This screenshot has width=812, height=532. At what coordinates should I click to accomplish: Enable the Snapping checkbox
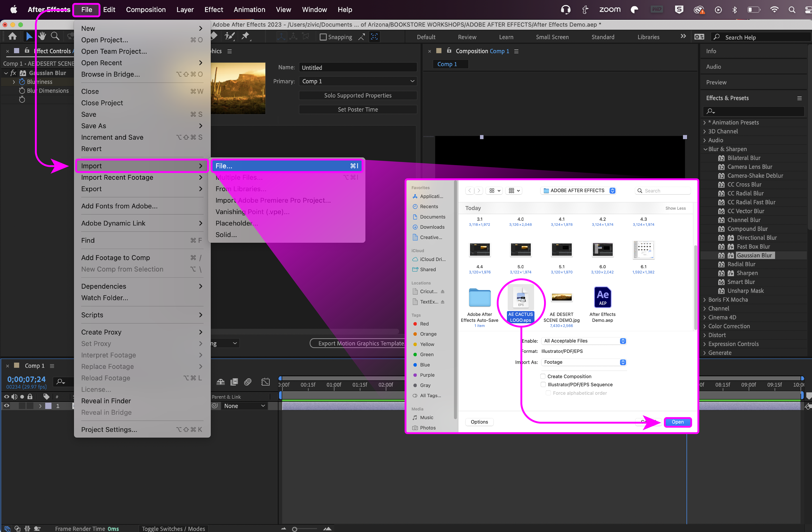coord(323,37)
